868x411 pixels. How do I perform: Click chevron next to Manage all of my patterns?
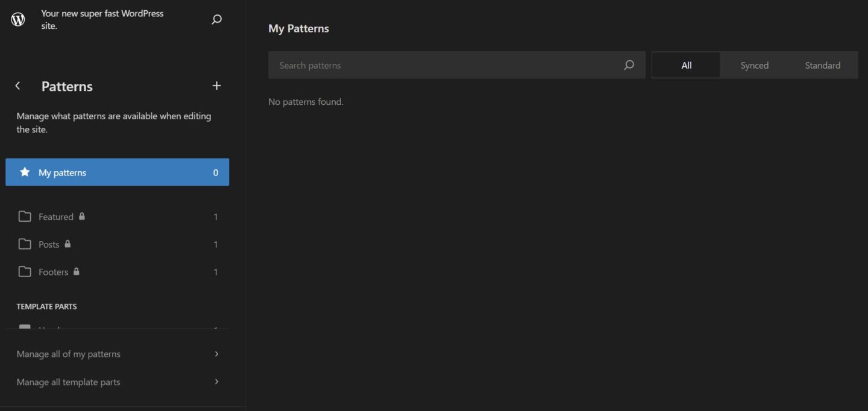[x=216, y=354]
